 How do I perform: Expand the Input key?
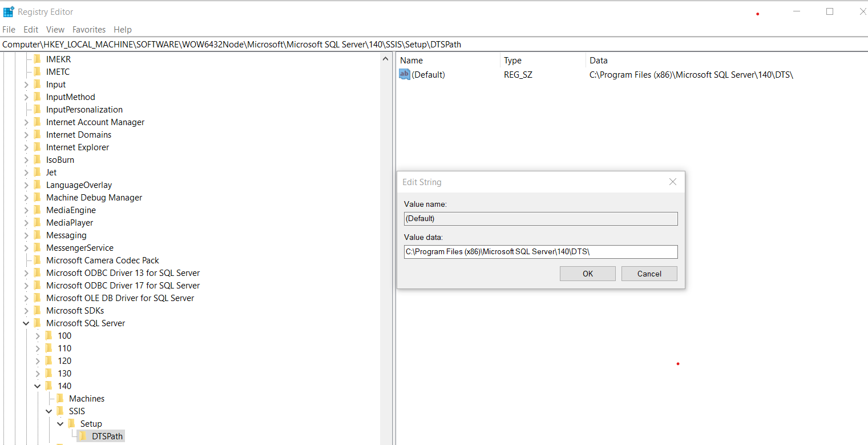26,85
